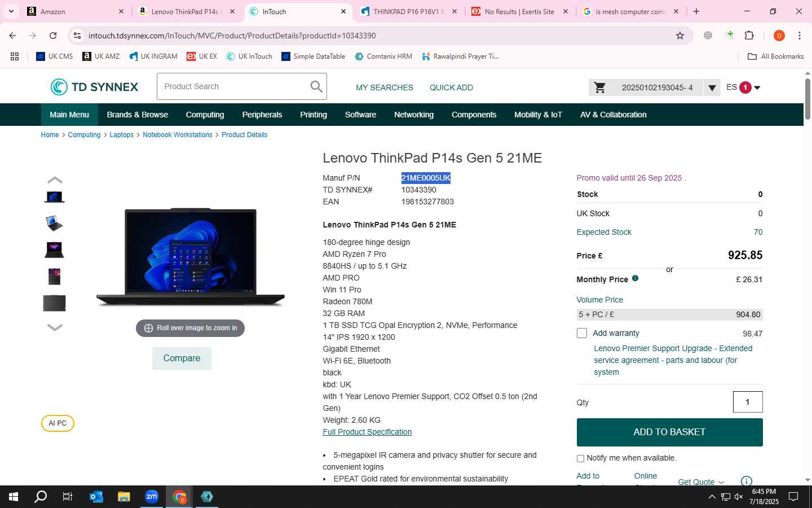The image size is (812, 508).
Task: Click the AI PC badge
Action: tap(58, 423)
